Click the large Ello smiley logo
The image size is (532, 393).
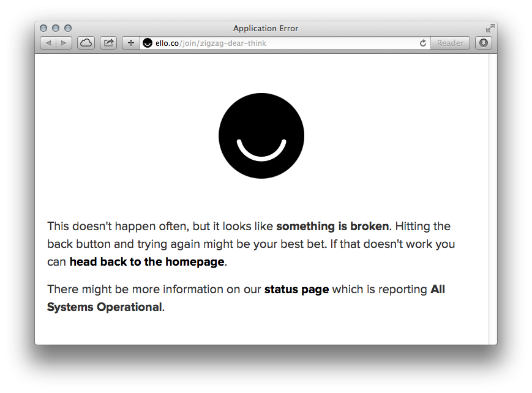[261, 136]
